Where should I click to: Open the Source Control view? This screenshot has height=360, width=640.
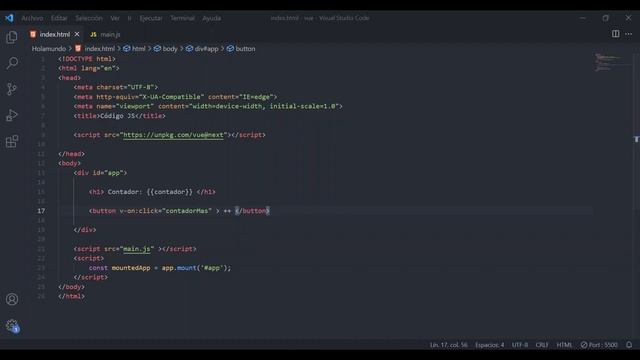pos(12,89)
